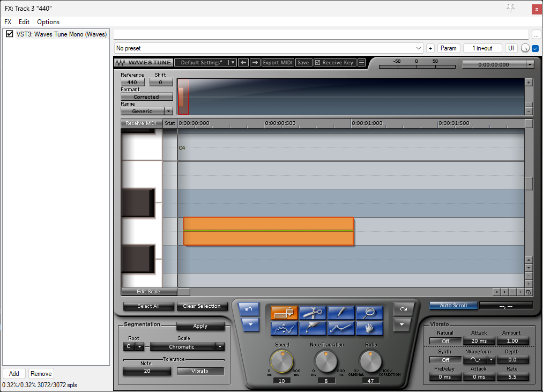Zoom out overview with minus button
The height and width of the screenshot is (392, 543).
tap(529, 111)
